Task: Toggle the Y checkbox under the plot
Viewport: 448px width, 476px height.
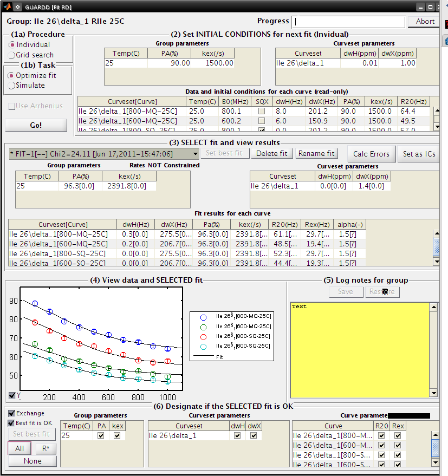Action: coord(12,395)
